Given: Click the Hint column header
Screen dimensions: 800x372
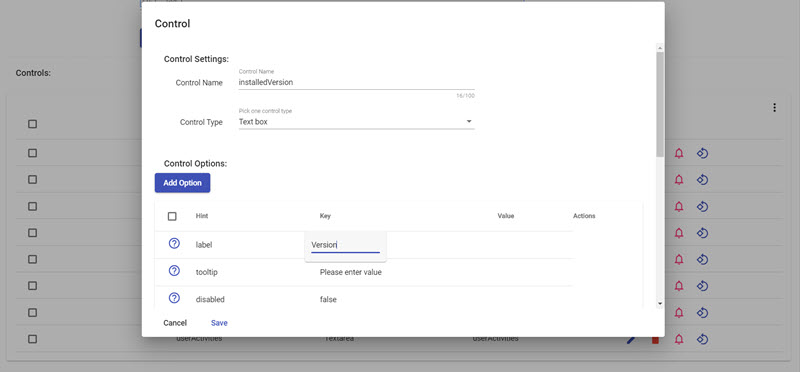Looking at the screenshot, I should click(x=202, y=216).
